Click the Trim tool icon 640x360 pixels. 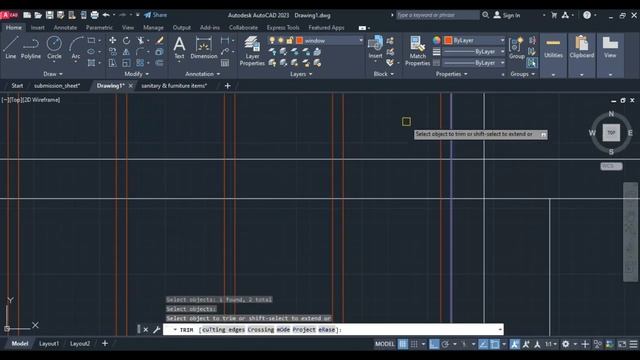click(141, 40)
